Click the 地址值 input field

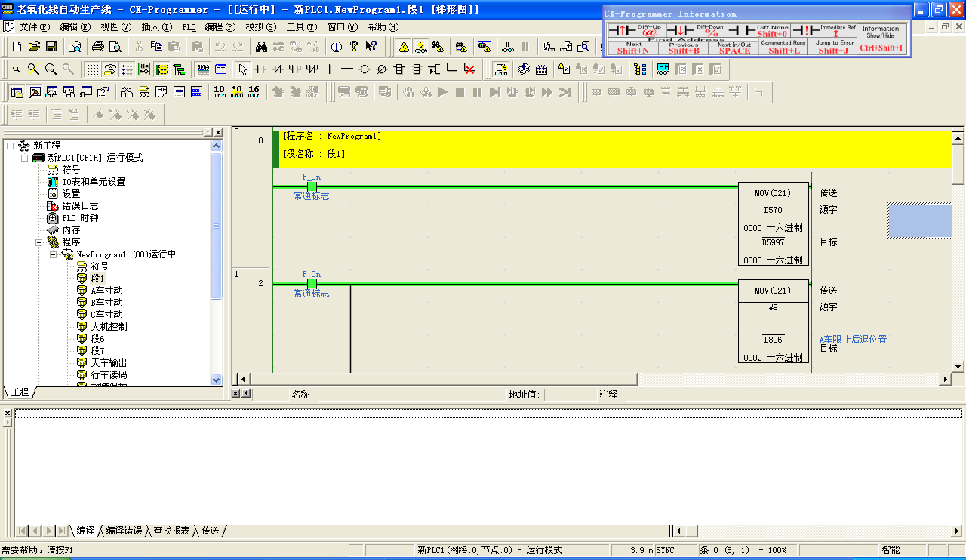coord(570,394)
